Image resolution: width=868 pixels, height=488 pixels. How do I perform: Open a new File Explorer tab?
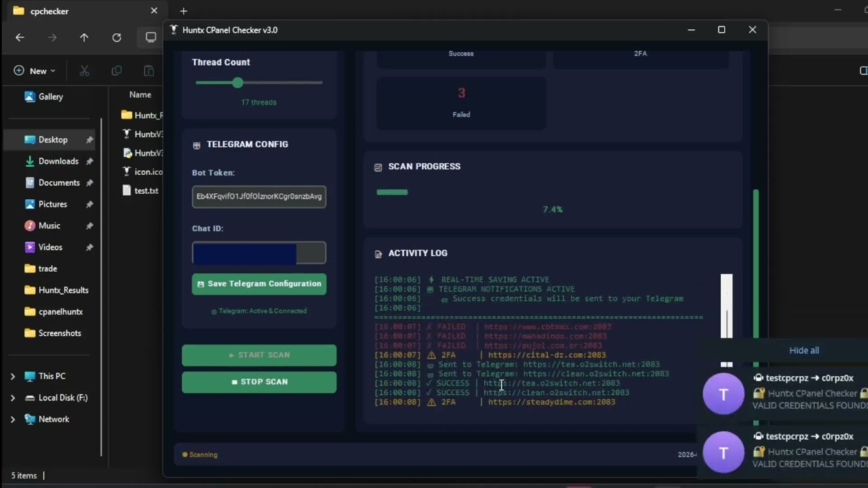coord(183,11)
